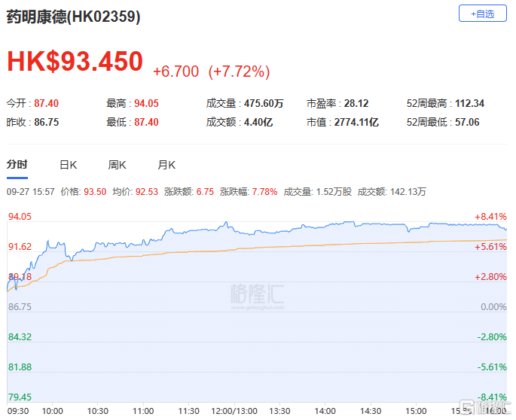Click 市盈率 value 28.12
Viewport: 516px width, 420px height.
pos(356,103)
